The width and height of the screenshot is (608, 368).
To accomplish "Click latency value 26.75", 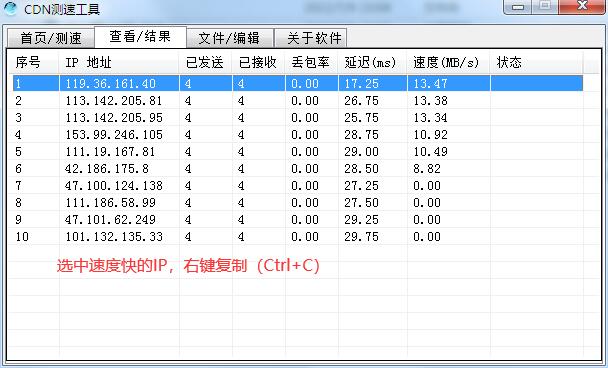I will click(x=361, y=101).
